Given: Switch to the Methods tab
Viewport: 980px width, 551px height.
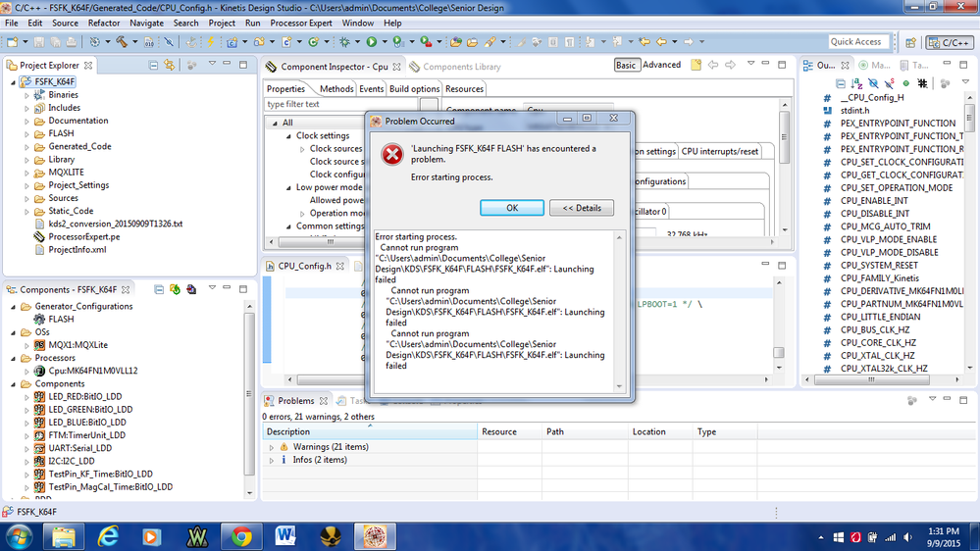Looking at the screenshot, I should (336, 88).
